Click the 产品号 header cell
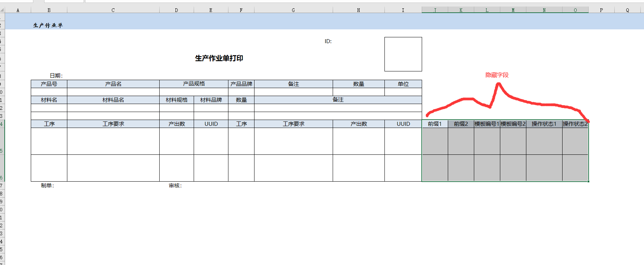Viewport: 644px width, 265px height. point(49,84)
